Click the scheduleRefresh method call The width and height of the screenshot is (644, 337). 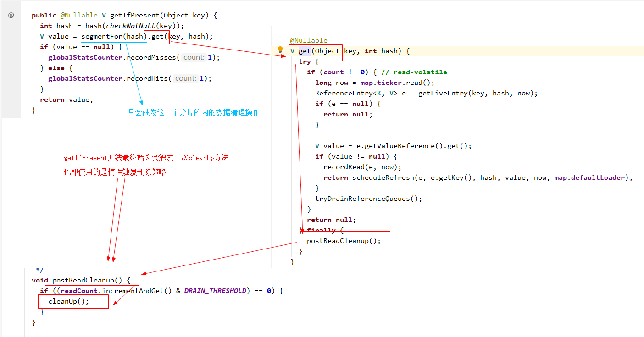pyautogui.click(x=381, y=177)
